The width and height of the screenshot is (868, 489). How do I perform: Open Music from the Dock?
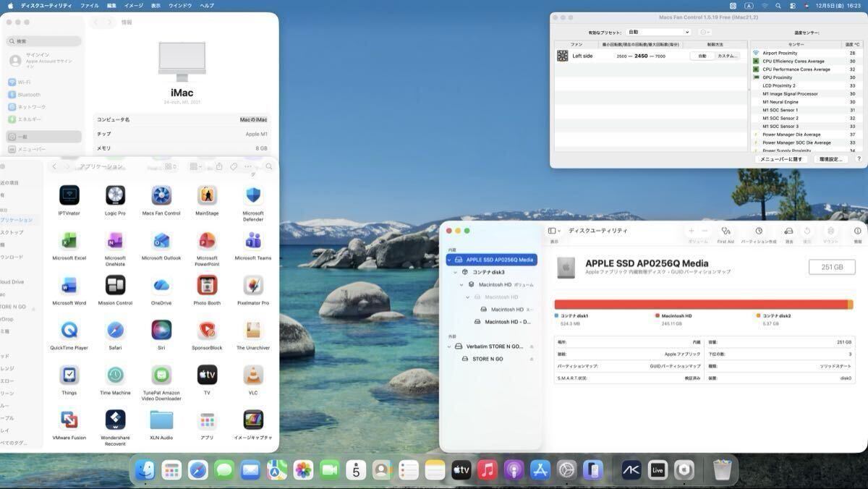pos(488,470)
